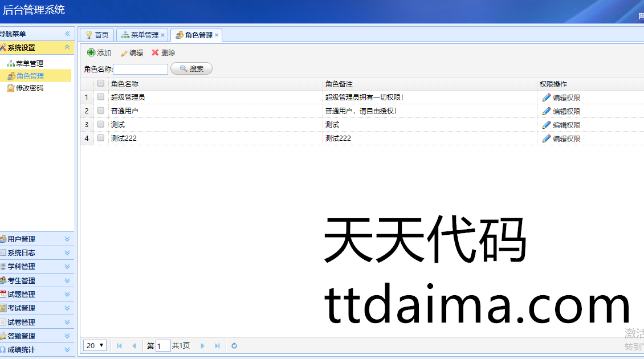Open 编辑权限 link for 测试 row
This screenshot has width=644, height=359.
click(561, 125)
